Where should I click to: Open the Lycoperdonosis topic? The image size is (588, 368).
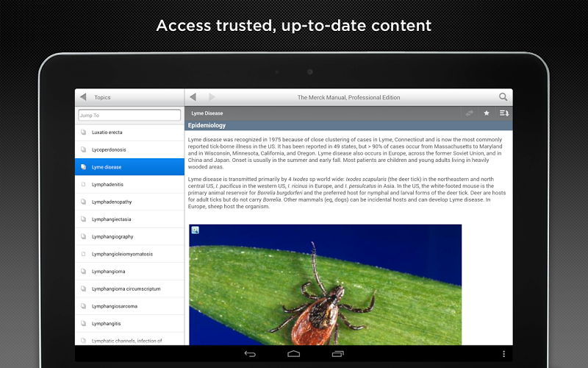tap(130, 149)
